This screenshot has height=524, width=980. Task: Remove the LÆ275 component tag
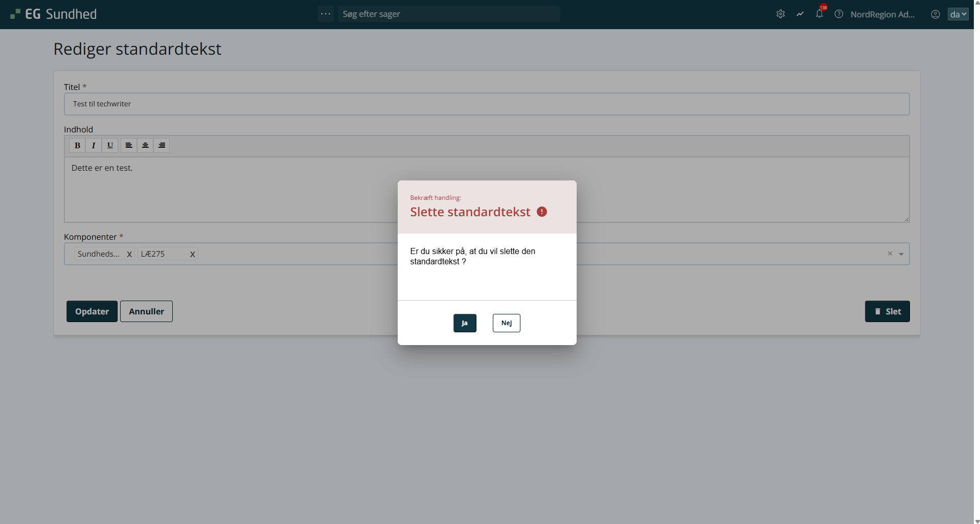[x=193, y=254]
